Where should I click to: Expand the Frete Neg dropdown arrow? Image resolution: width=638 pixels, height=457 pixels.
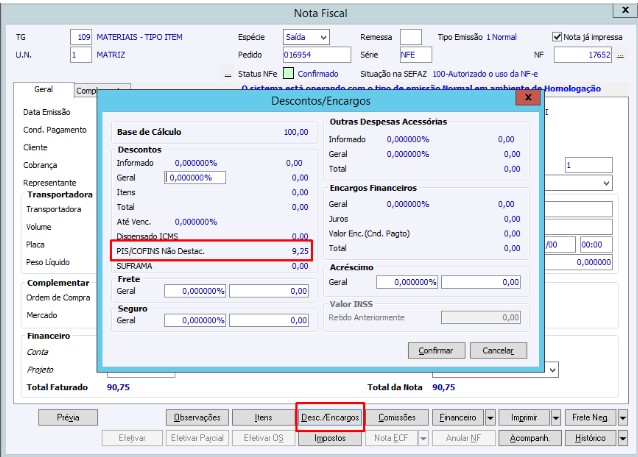click(x=623, y=418)
